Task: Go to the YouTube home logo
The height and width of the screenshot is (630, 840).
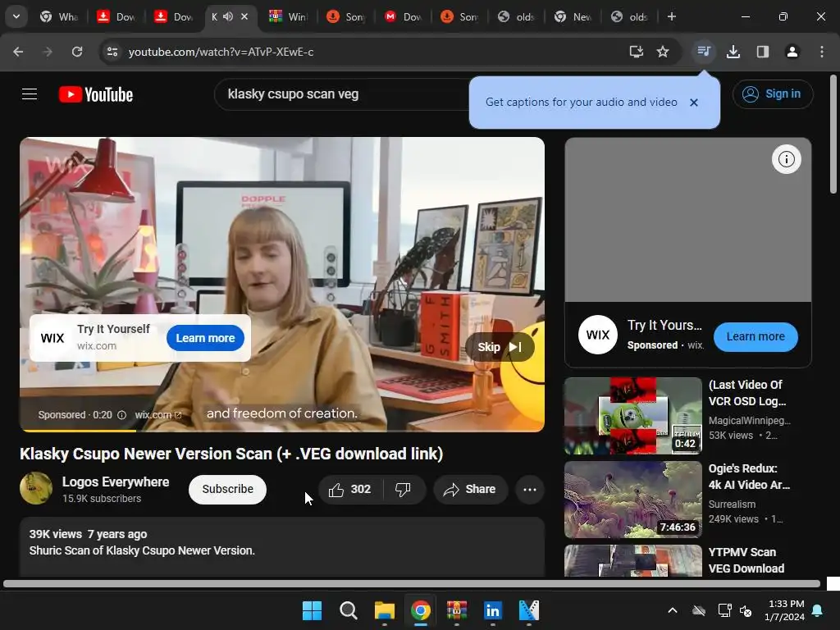Action: 96,94
